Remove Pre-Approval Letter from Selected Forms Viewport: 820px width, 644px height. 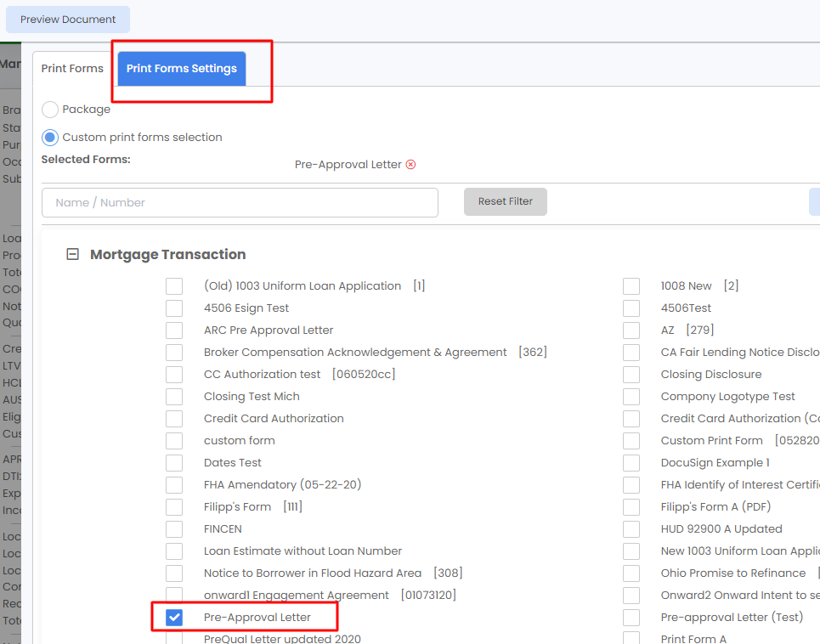click(x=411, y=166)
